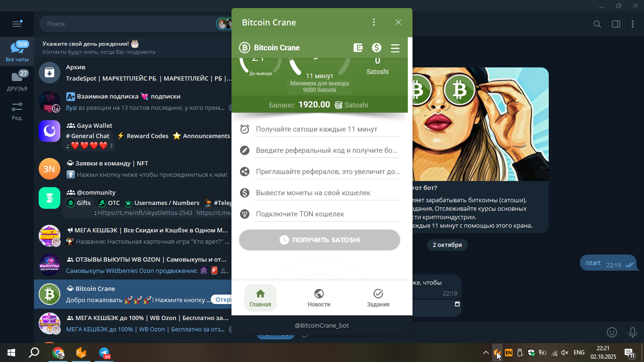Open the wallet icon in Bitcoin Crane header
The image size is (644, 362).
[358, 48]
